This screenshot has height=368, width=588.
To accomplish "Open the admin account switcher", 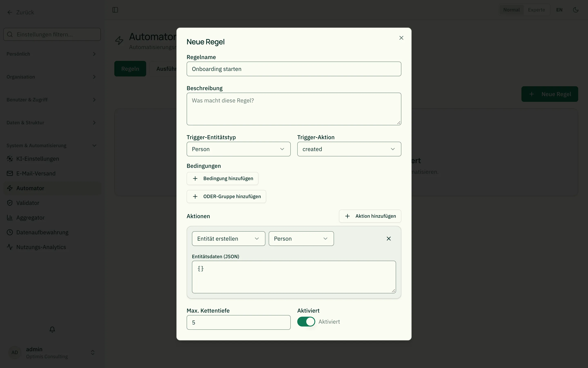I will (x=52, y=353).
